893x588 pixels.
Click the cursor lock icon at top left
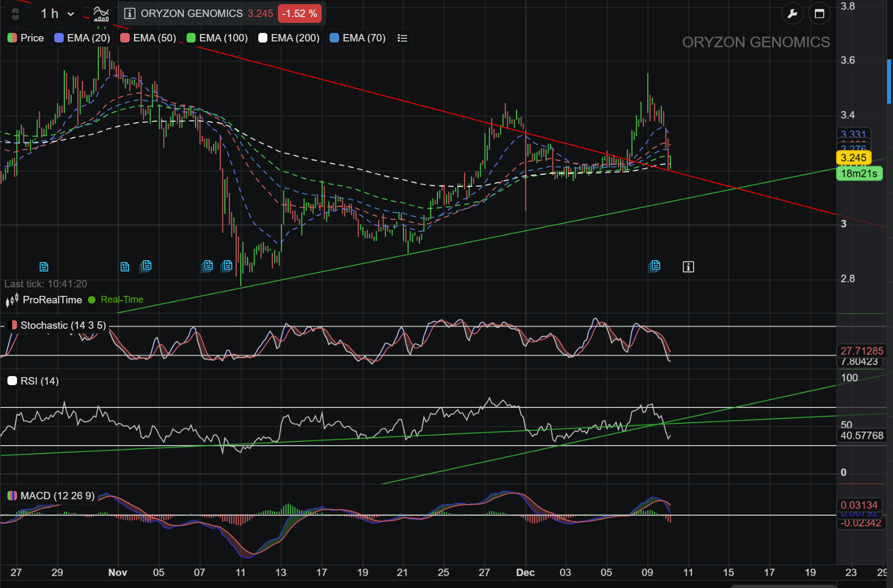pos(15,14)
